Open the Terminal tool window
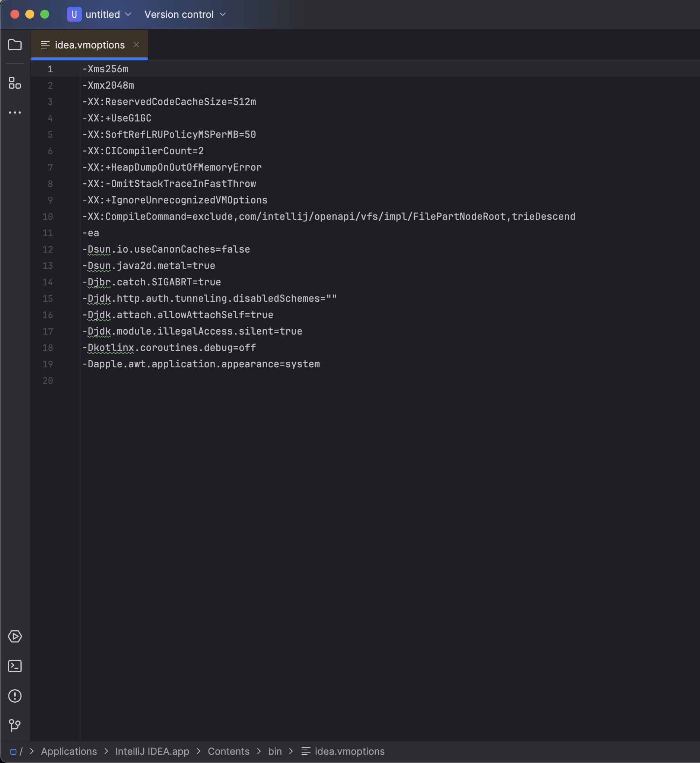700x763 pixels. pyautogui.click(x=15, y=666)
